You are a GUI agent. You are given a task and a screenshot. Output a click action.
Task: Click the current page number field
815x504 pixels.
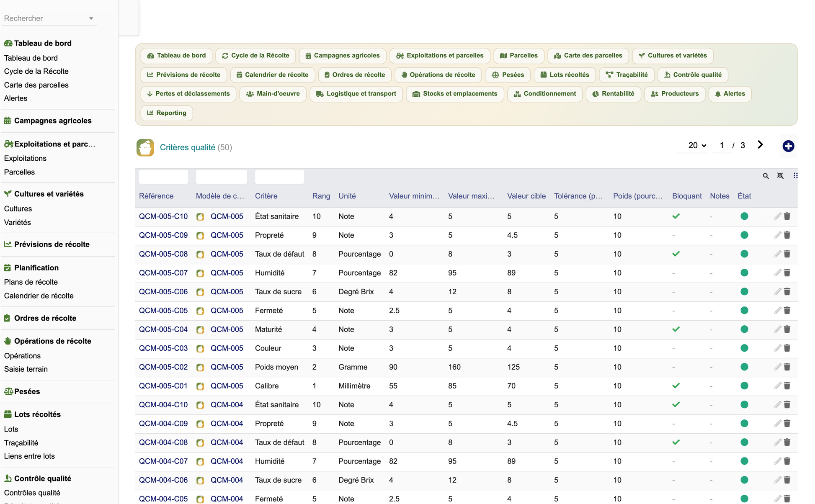click(722, 145)
